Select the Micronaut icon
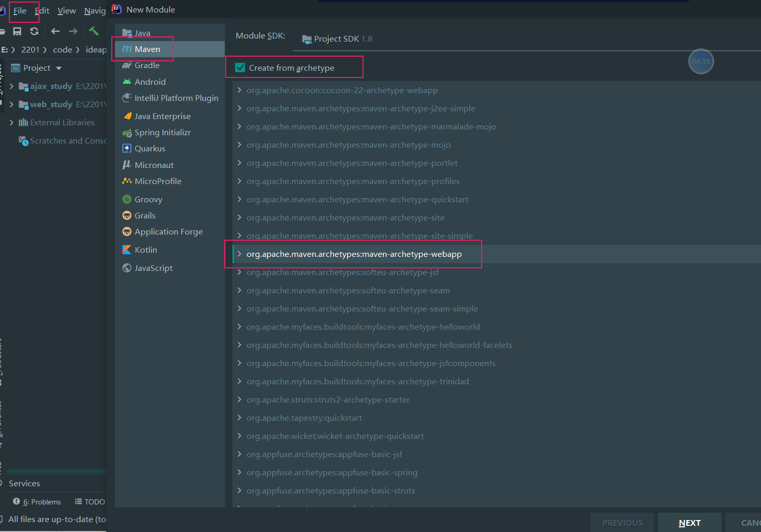Image resolution: width=761 pixels, height=532 pixels. coord(127,165)
